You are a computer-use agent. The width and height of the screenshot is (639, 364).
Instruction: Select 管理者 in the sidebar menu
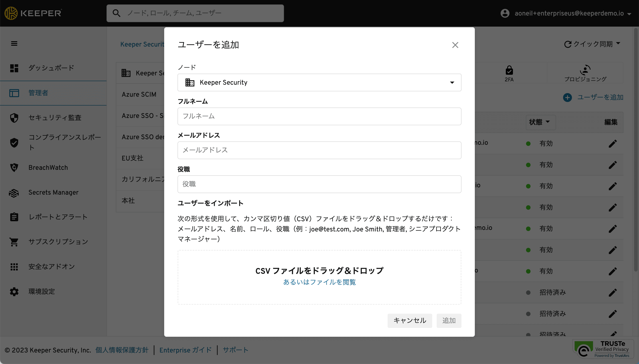click(x=38, y=93)
